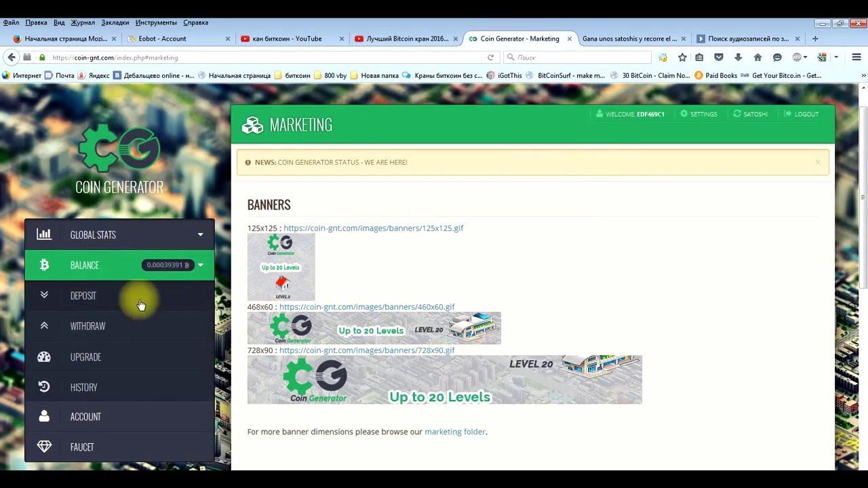Open the 460x60.gif banner link
868x488 pixels.
coord(367,306)
